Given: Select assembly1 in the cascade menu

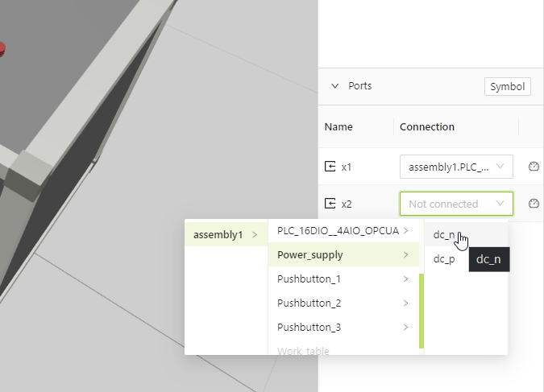Looking at the screenshot, I should (226, 235).
